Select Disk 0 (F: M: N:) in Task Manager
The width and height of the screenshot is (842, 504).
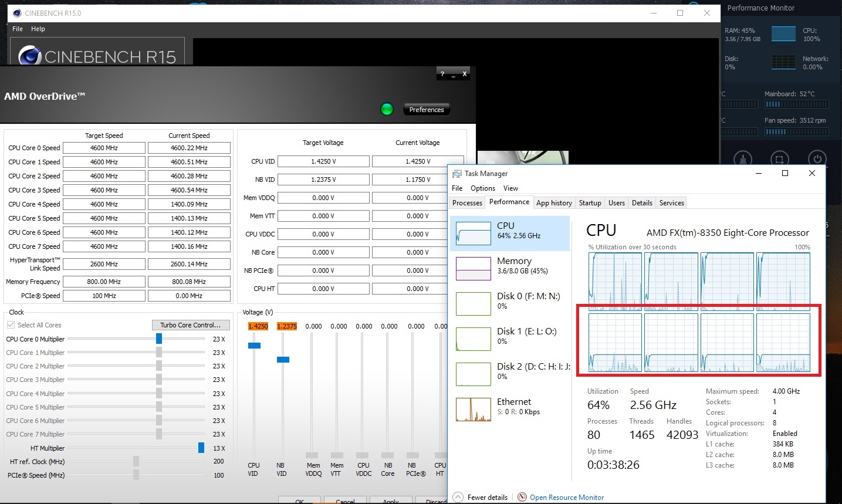[x=510, y=303]
